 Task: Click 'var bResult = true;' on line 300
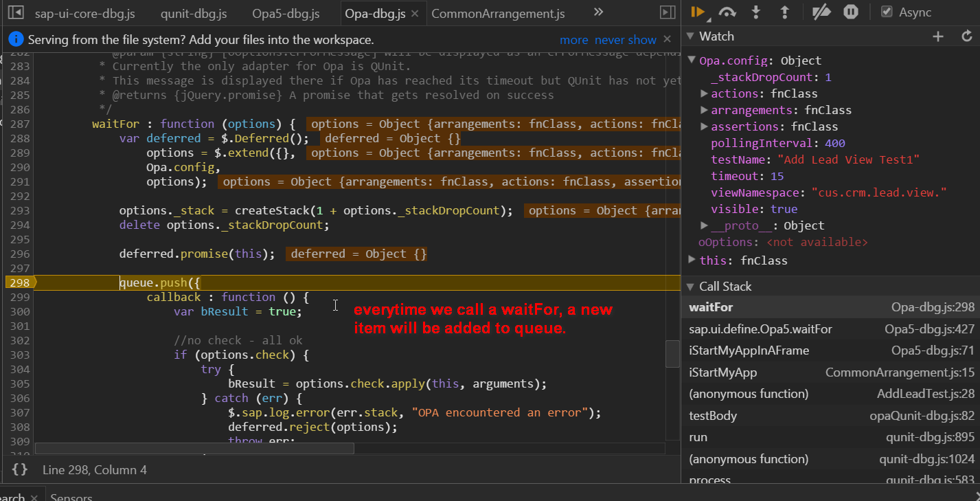[238, 311]
